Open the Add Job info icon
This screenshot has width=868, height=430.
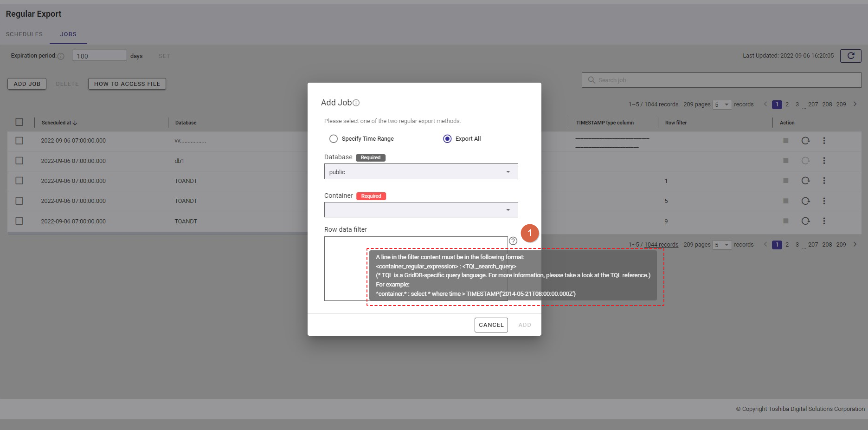tap(356, 103)
